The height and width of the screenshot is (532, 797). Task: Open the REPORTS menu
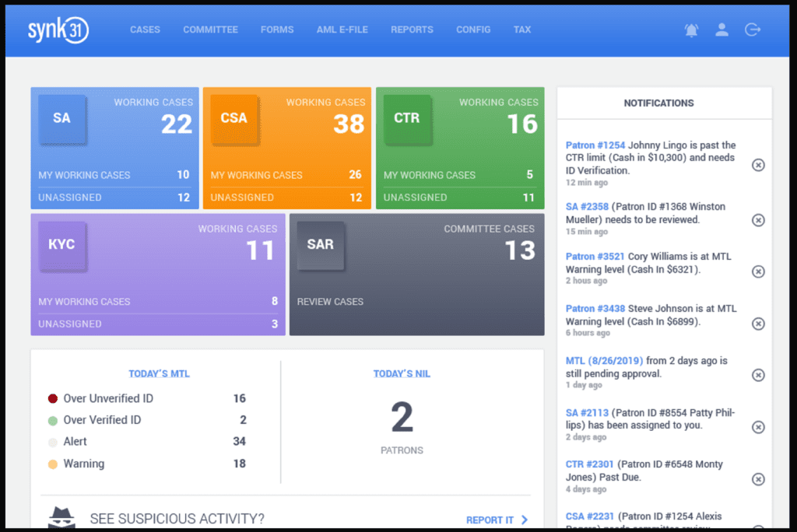pos(413,30)
